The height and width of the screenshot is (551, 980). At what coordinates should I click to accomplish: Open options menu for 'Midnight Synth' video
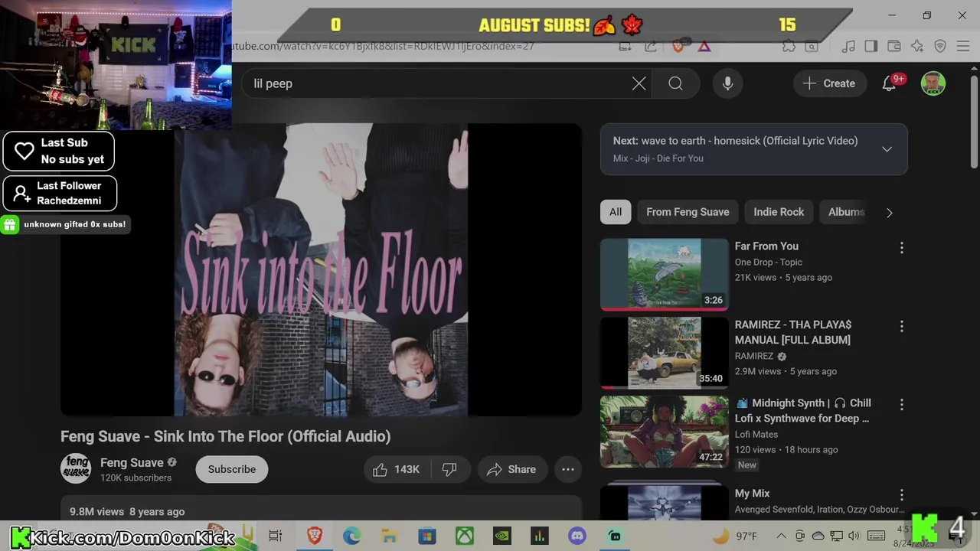click(901, 404)
